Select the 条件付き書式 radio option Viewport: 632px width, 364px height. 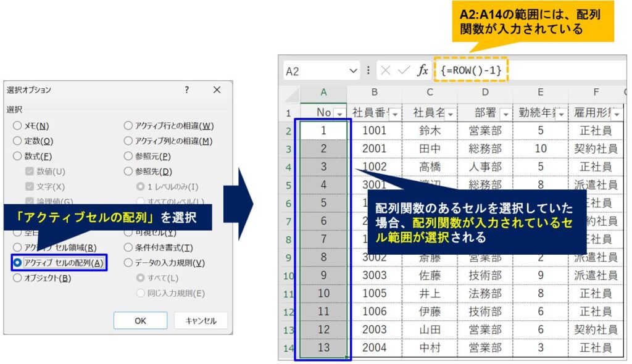click(x=128, y=248)
